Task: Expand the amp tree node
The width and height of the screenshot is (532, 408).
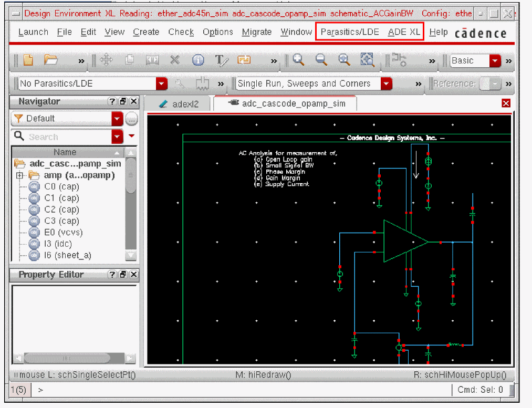Action: 20,175
